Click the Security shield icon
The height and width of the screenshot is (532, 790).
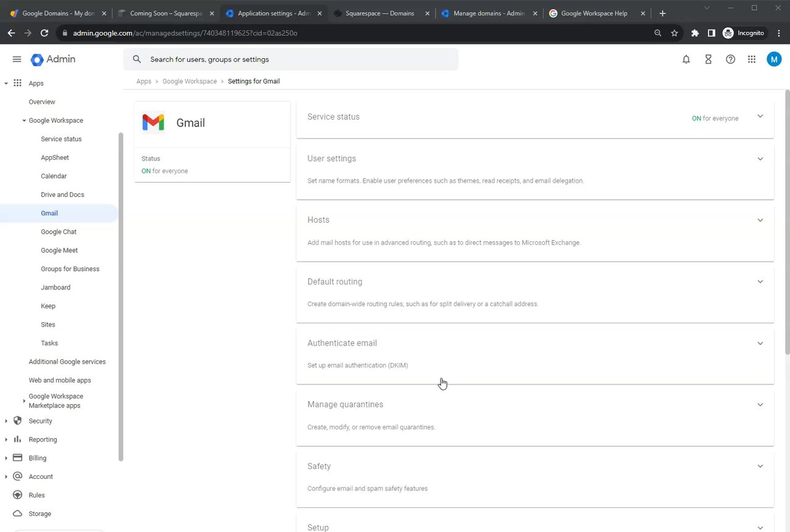[x=17, y=421]
